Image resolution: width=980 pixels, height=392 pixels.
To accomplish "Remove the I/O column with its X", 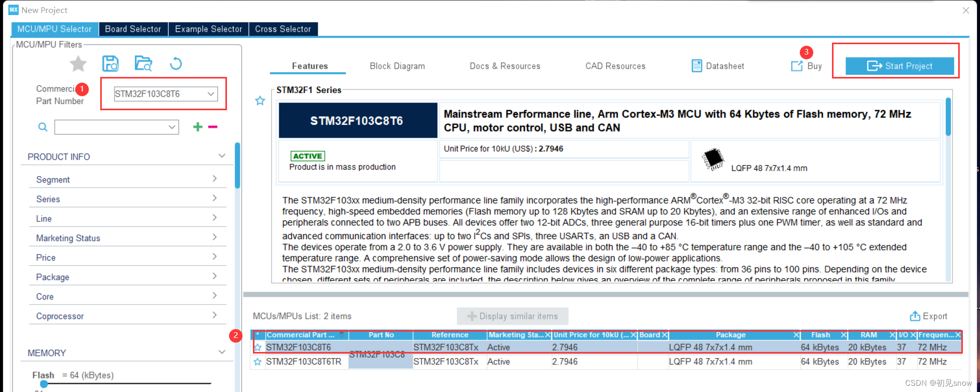I will click(913, 335).
